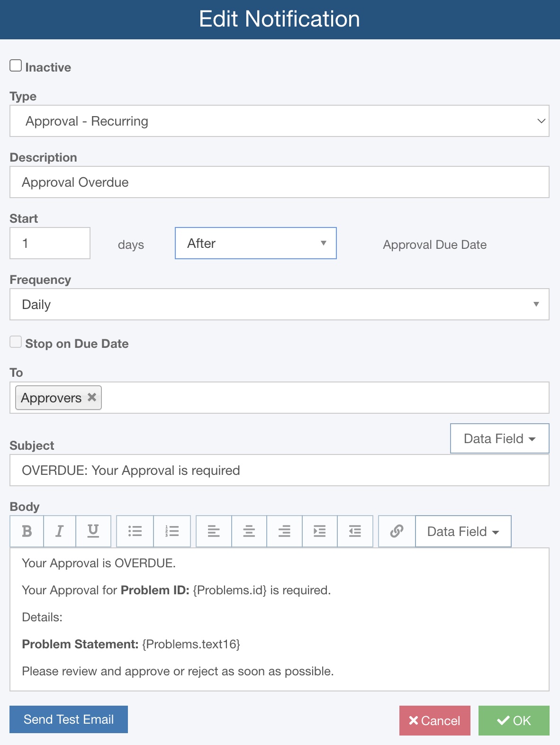560x745 pixels.
Task: Open the Data Field menu in the body toolbar
Action: pos(463,531)
